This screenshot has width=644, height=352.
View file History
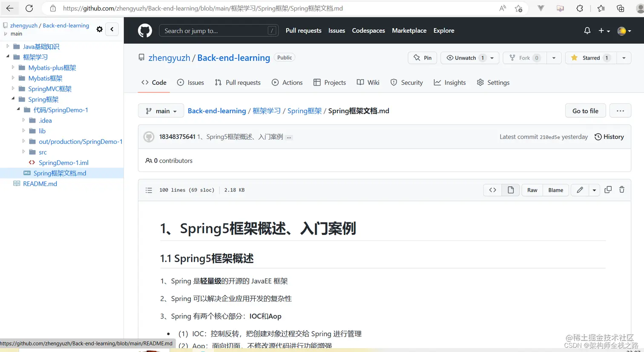point(609,137)
